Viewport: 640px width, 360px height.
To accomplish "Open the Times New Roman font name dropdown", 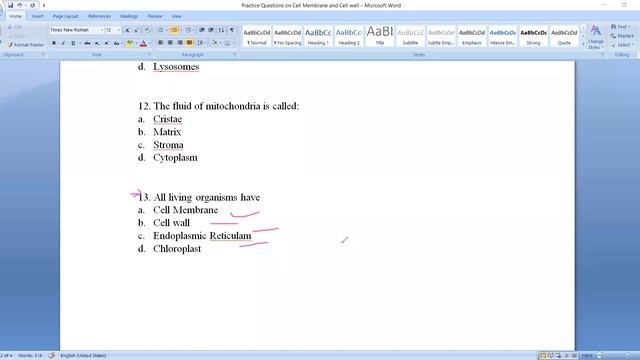I will coord(101,30).
